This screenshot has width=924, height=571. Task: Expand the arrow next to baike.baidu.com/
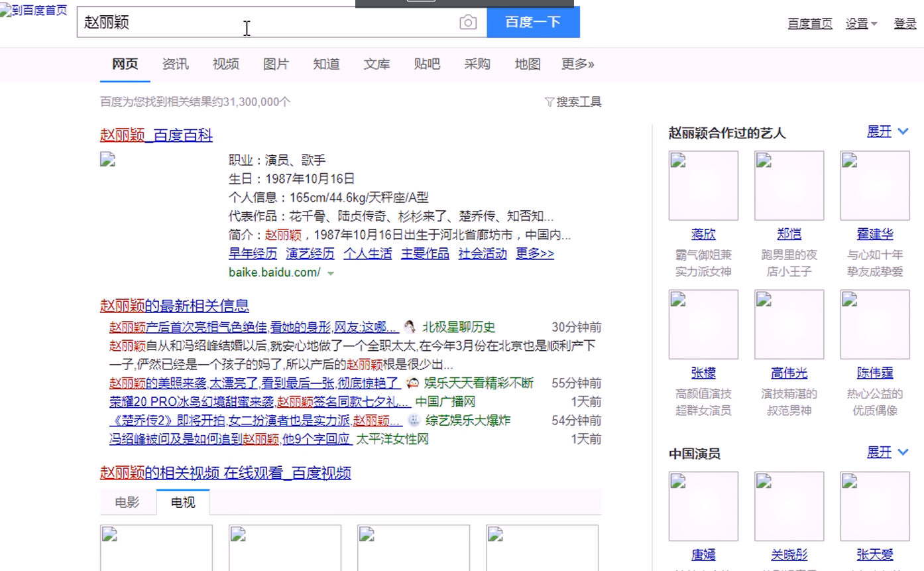(331, 273)
